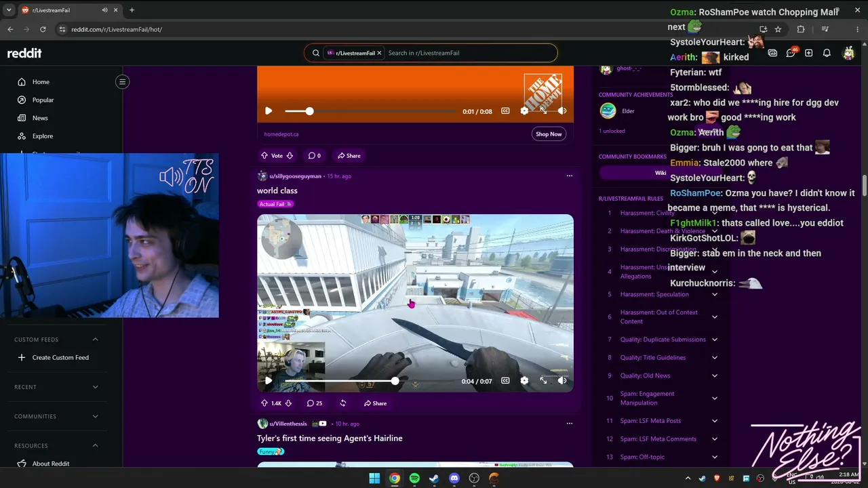Expand rule 9 Quality: Old News

point(715,376)
